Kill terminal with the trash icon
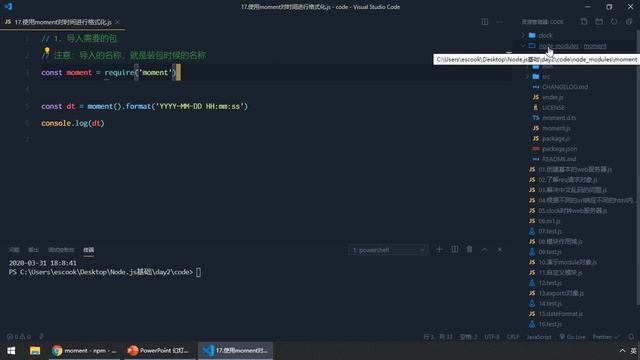640x360 pixels. (469, 249)
